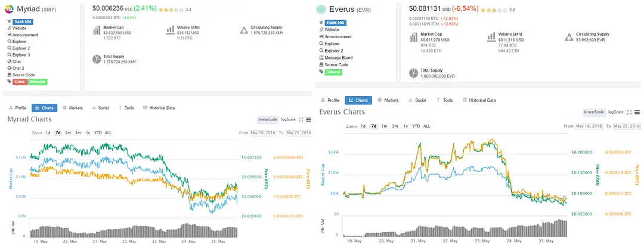Set Myriad chart zoom to YTD
Viewport: 644px width, 250px height.
click(x=98, y=133)
